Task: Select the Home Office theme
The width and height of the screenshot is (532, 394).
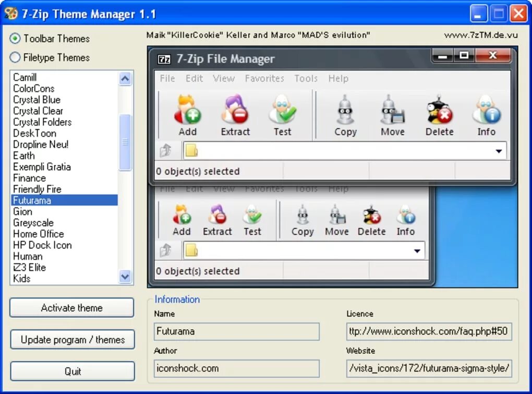Action: click(65, 234)
